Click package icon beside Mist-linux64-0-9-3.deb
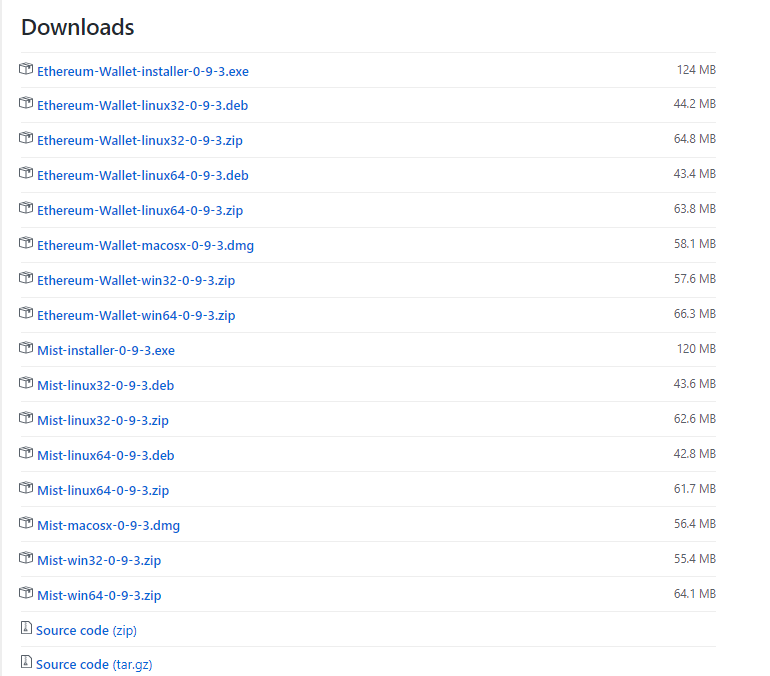The image size is (770, 676). [26, 453]
